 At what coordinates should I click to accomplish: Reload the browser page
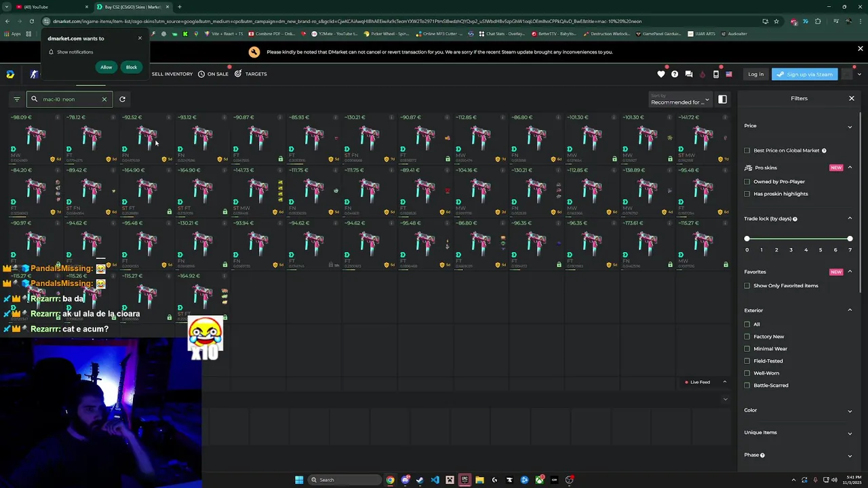(31, 21)
